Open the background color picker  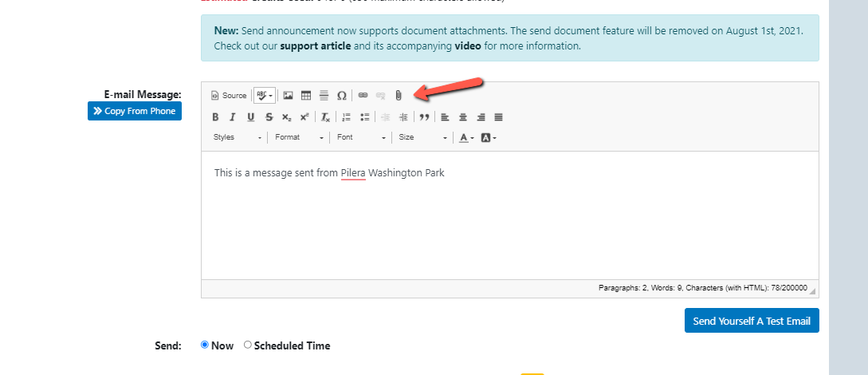[x=489, y=137]
